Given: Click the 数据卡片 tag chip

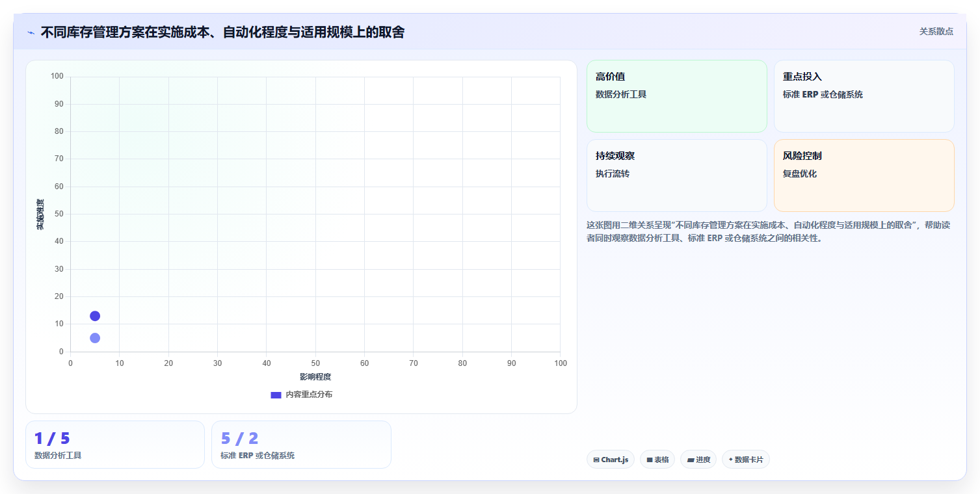Looking at the screenshot, I should [x=746, y=460].
